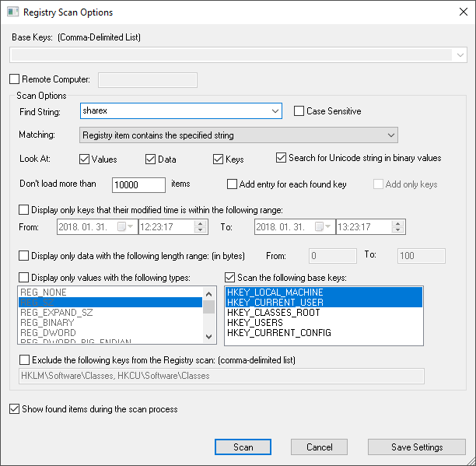Toggle Show found items during scan process
The height and width of the screenshot is (466, 476).
(x=15, y=409)
